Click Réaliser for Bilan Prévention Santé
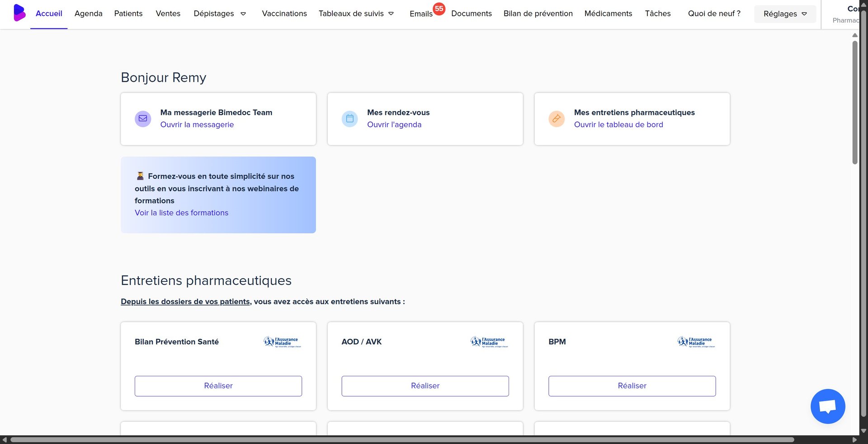868x444 pixels. coord(218,386)
